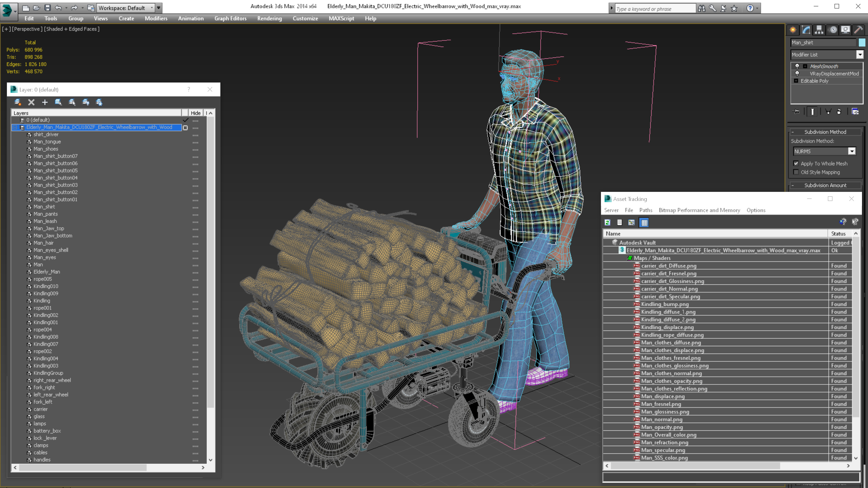The image size is (868, 488).
Task: Click the Pin Stack icon under modifier stack
Action: (x=796, y=111)
